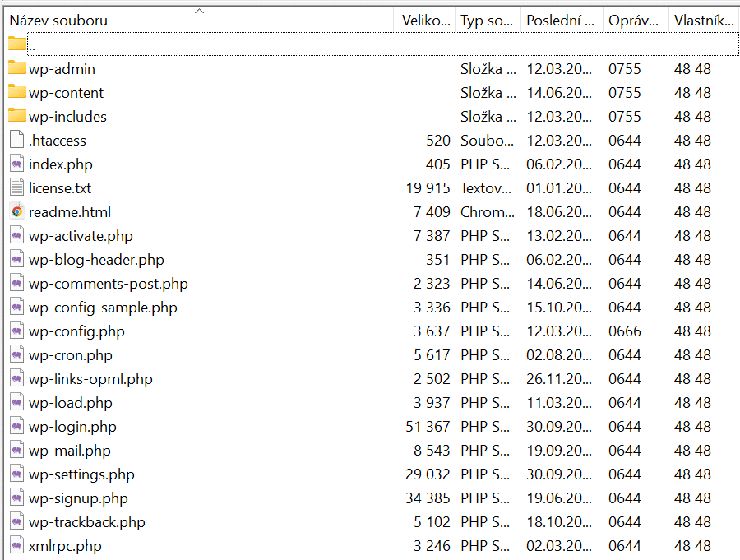Click the wp-trackback.php file icon
740x560 pixels.
(x=17, y=521)
